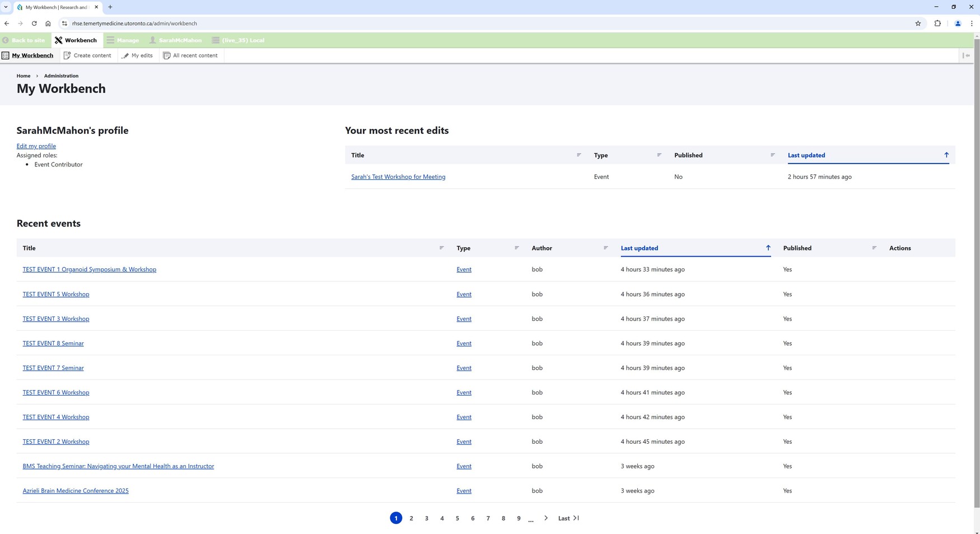Open the Manage toolbar menu
This screenshot has height=534, width=980.
(123, 40)
